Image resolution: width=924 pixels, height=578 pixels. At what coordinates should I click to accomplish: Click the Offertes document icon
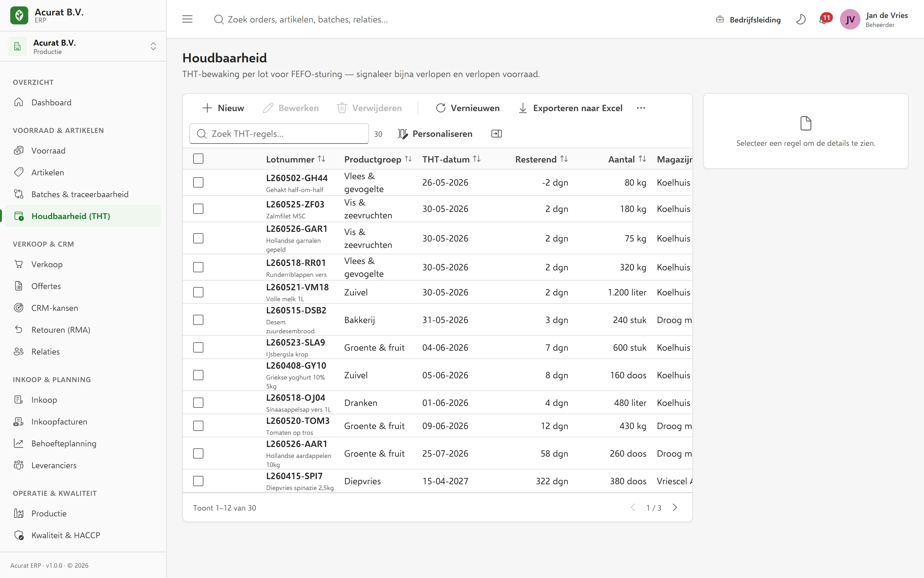point(19,285)
